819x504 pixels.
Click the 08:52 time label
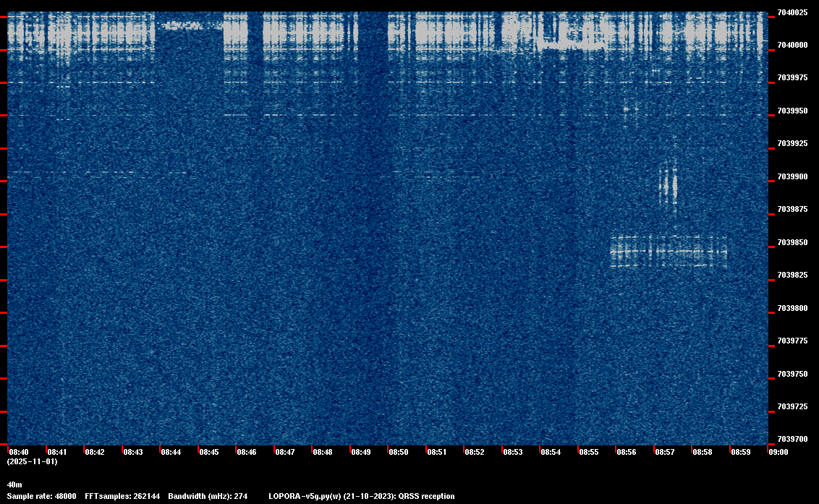click(x=475, y=452)
